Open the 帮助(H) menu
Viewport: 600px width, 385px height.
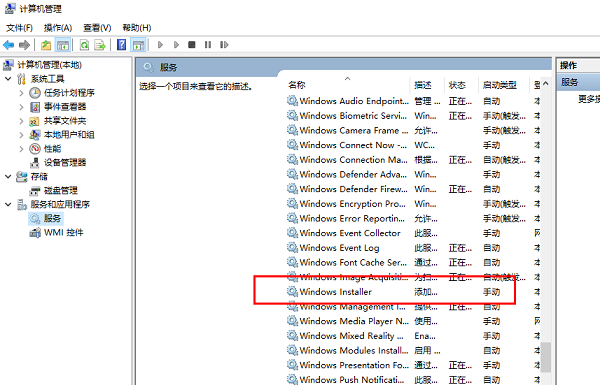click(x=137, y=28)
